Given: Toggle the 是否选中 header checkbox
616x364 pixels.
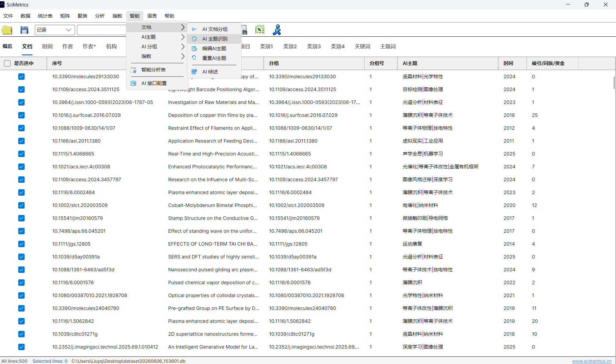Looking at the screenshot, I should click(7, 63).
